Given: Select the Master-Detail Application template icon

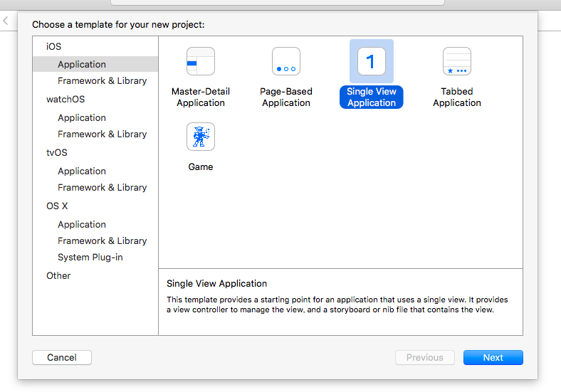Looking at the screenshot, I should [200, 61].
